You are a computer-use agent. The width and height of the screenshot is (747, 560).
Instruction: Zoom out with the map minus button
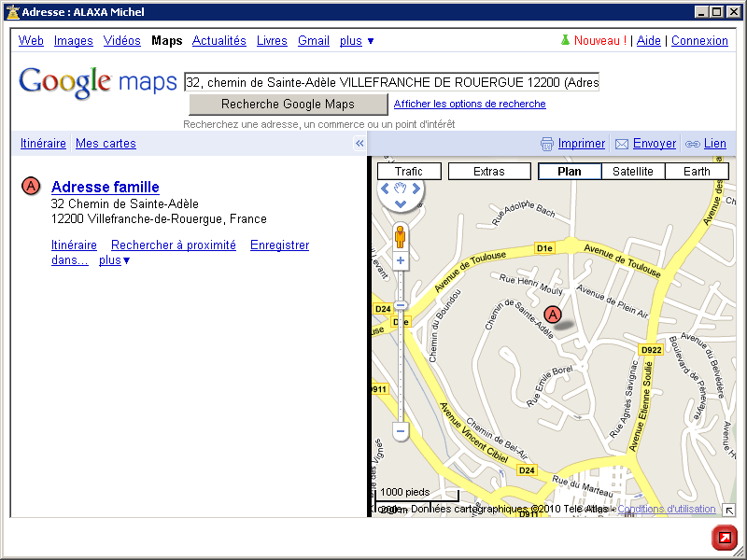click(401, 430)
